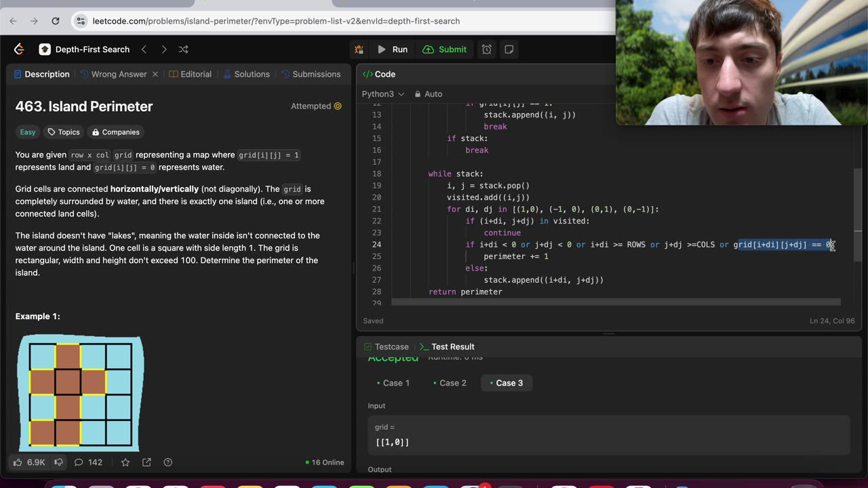The height and width of the screenshot is (488, 868).
Task: Click the 'i, j = stack.pop()' line
Action: [x=488, y=186]
